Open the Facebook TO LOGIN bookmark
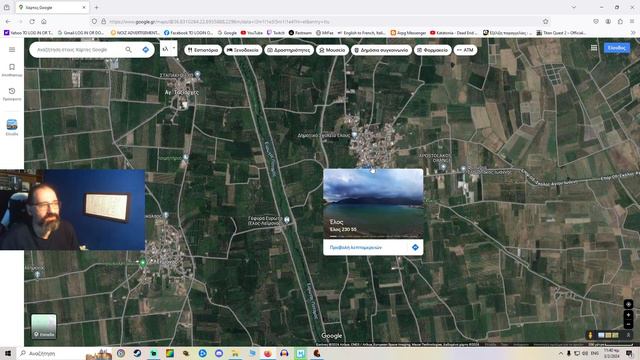 tap(189, 33)
